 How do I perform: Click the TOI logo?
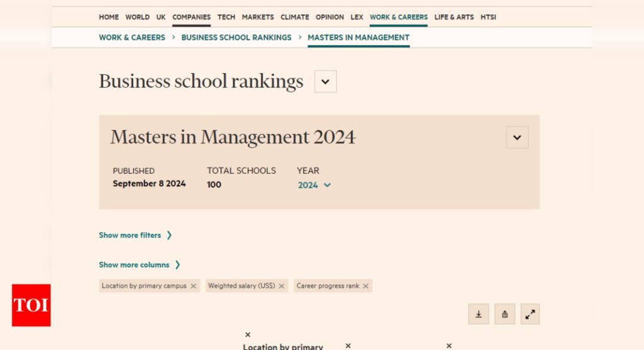coord(31,305)
